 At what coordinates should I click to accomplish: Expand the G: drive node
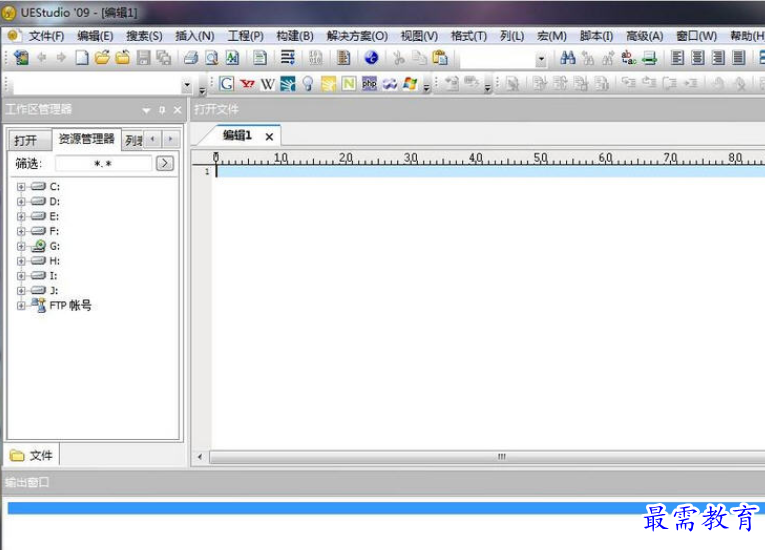(x=20, y=246)
